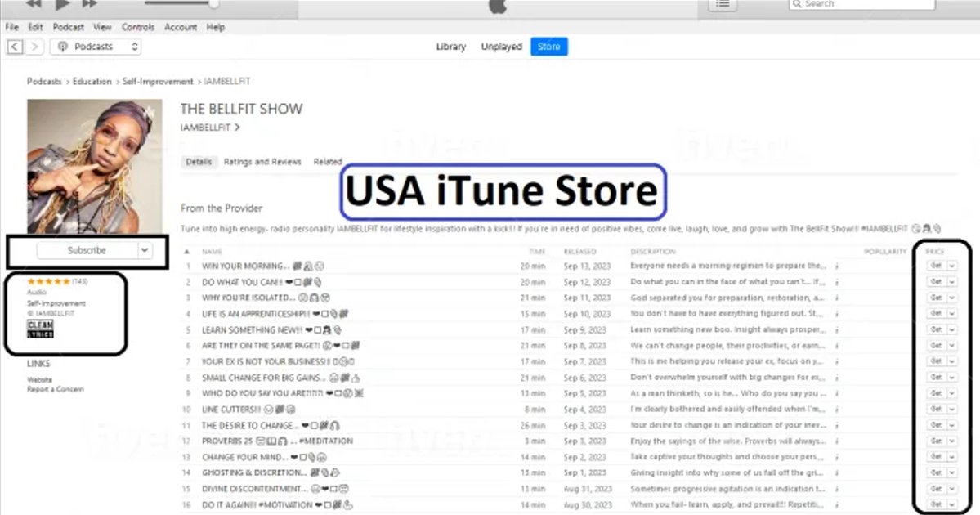Expand Get dropdown for LIFE IS AN APPRENTICESHIP
This screenshot has height=515, width=980.
[952, 314]
